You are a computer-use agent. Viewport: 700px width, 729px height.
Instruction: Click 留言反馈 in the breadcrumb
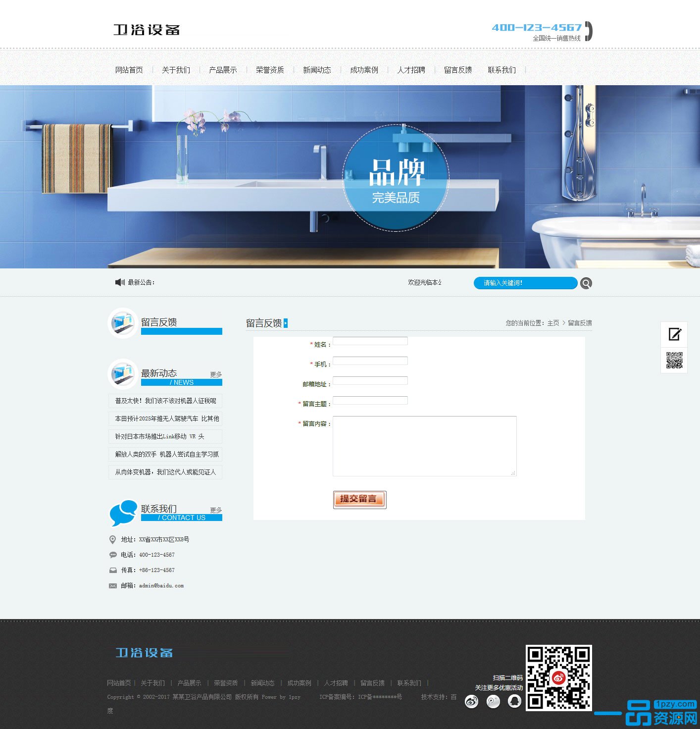580,323
